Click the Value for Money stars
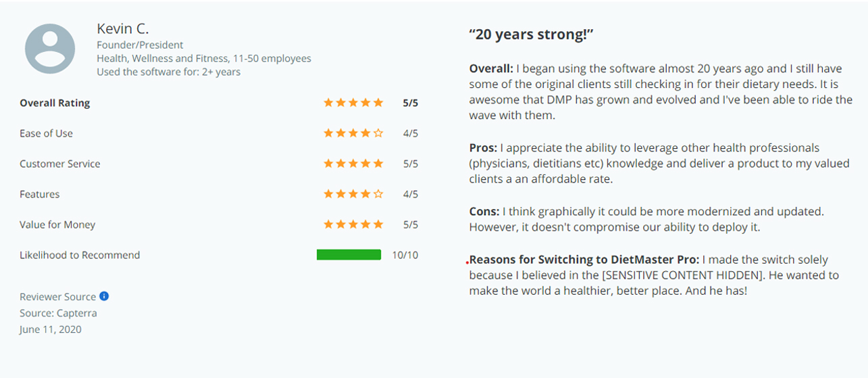Image resolution: width=868 pixels, height=378 pixels. click(353, 225)
